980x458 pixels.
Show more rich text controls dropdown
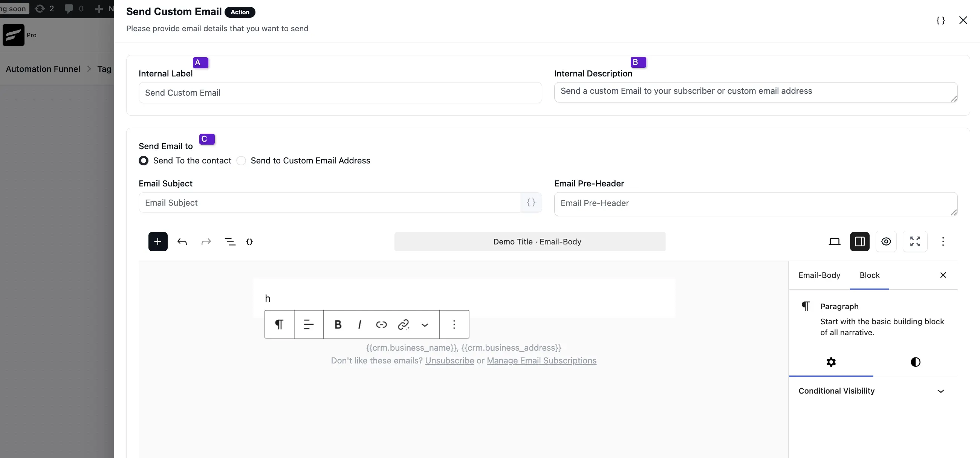(425, 325)
